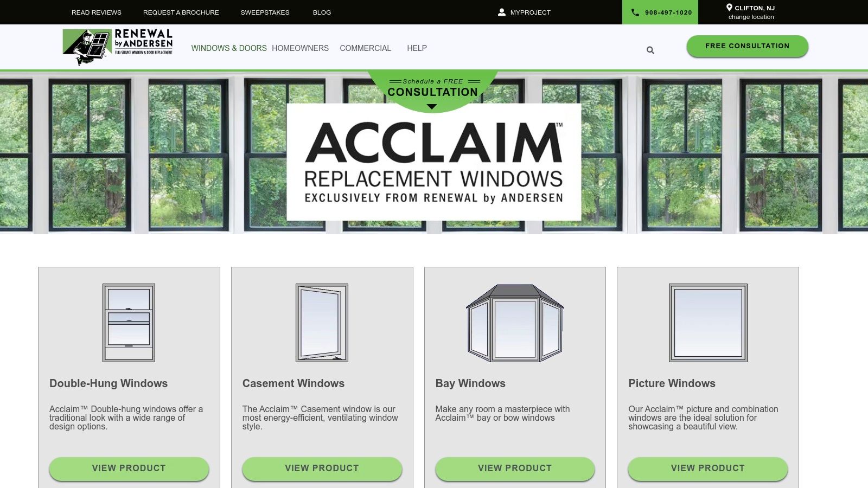Screen dimensions: 868x488
Task: Click text 'traditional look with a wide range of'
Action: pos(117,418)
